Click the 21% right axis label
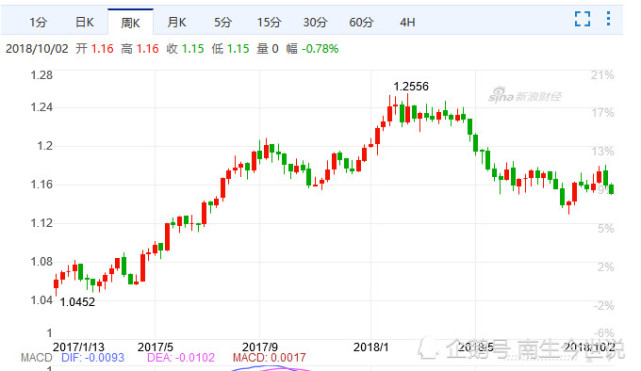This screenshot has width=641, height=371. (x=603, y=75)
